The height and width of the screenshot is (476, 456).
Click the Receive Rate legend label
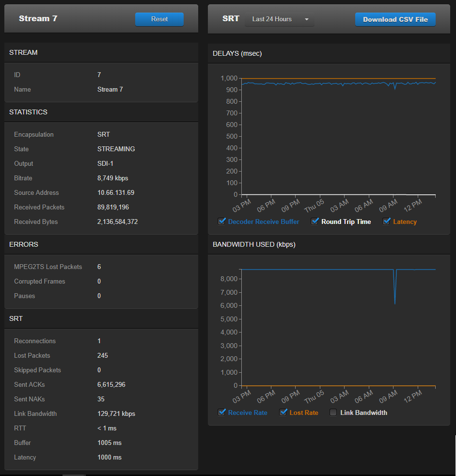(x=248, y=413)
